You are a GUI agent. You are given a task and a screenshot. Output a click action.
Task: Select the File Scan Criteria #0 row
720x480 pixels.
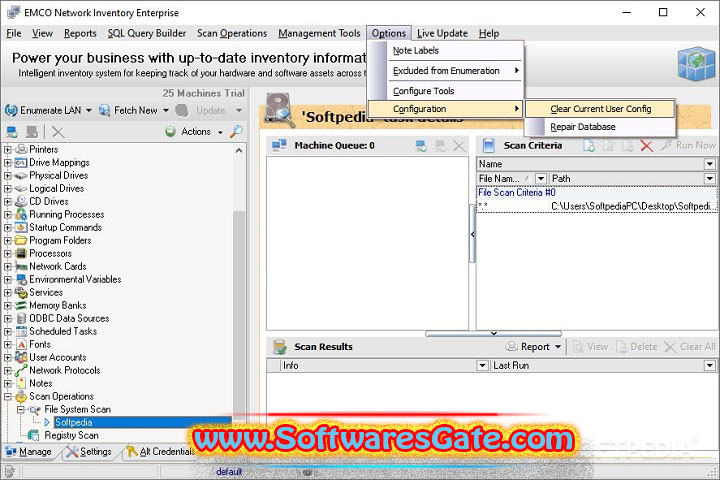(x=596, y=192)
